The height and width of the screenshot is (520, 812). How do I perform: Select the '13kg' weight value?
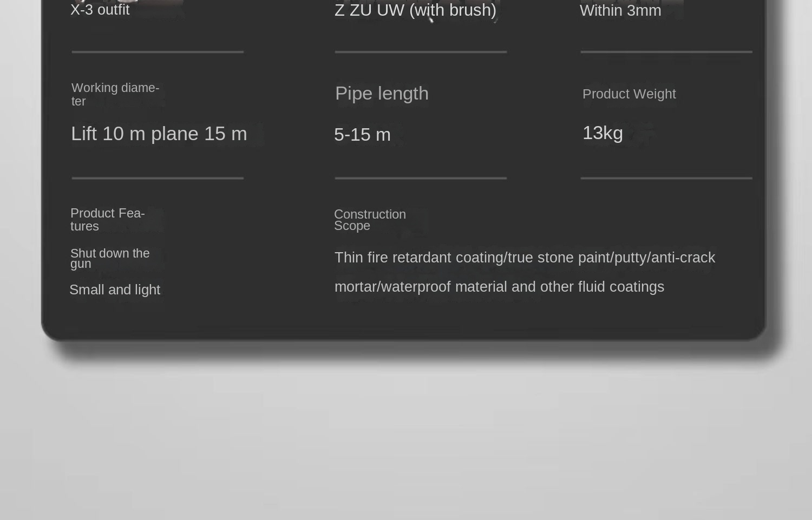(603, 133)
